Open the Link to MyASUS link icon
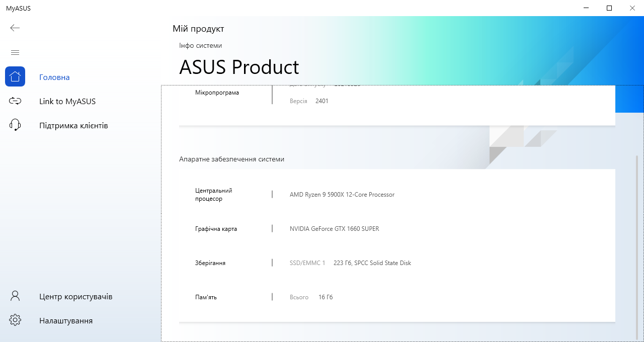This screenshot has height=342, width=644. point(15,101)
